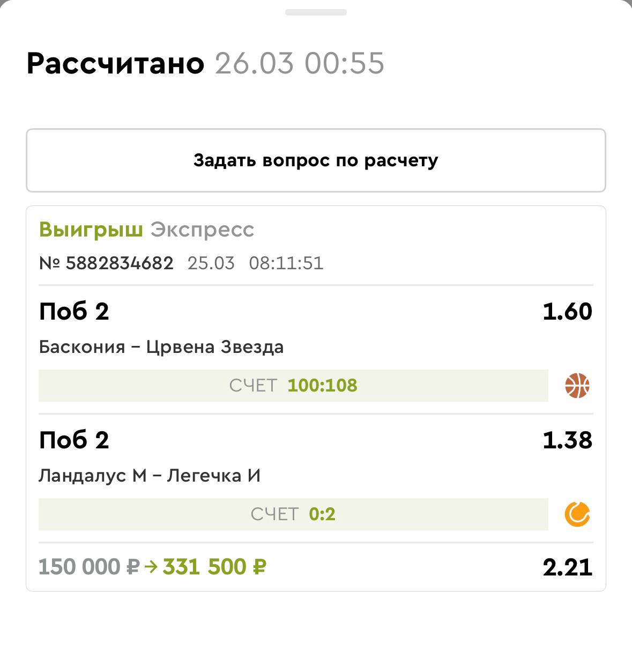Click the orange tennis ball icon
The height and width of the screenshot is (672, 632).
tap(577, 514)
